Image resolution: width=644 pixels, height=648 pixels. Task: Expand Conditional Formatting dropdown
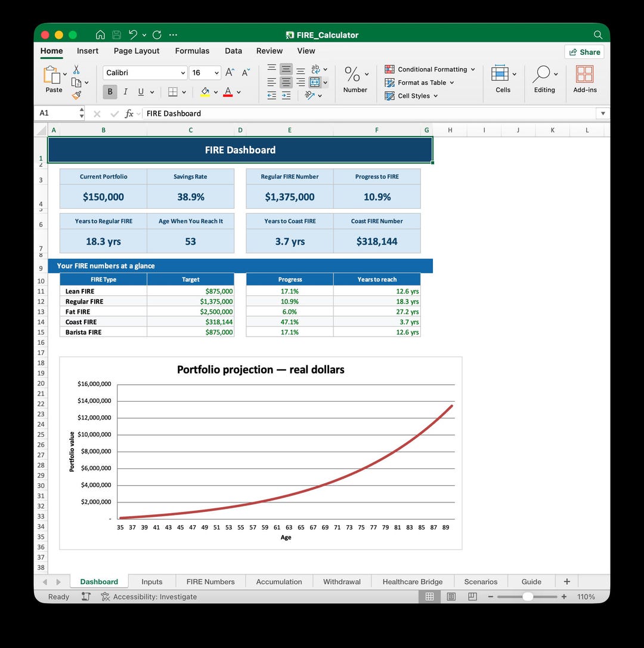click(473, 69)
